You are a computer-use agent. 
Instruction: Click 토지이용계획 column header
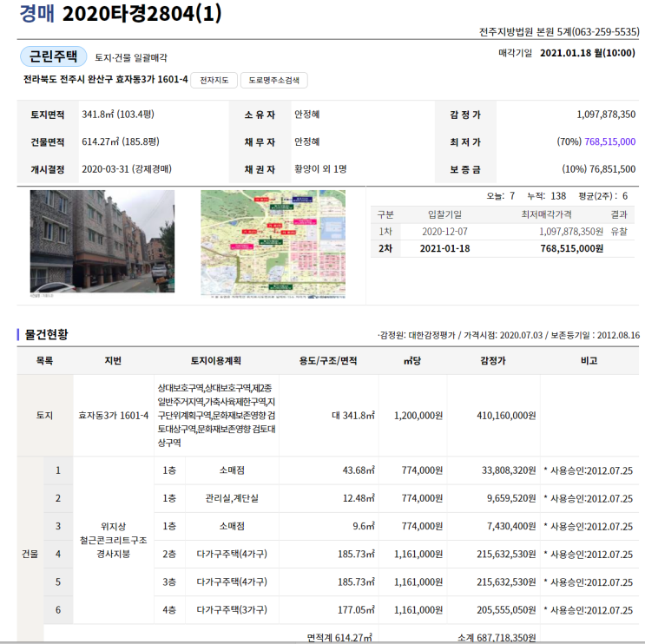point(216,361)
